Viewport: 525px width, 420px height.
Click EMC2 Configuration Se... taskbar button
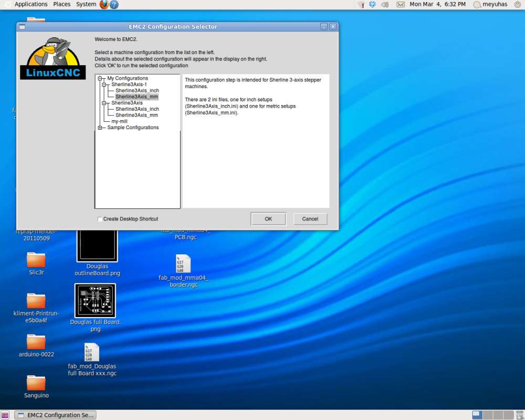tap(56, 415)
